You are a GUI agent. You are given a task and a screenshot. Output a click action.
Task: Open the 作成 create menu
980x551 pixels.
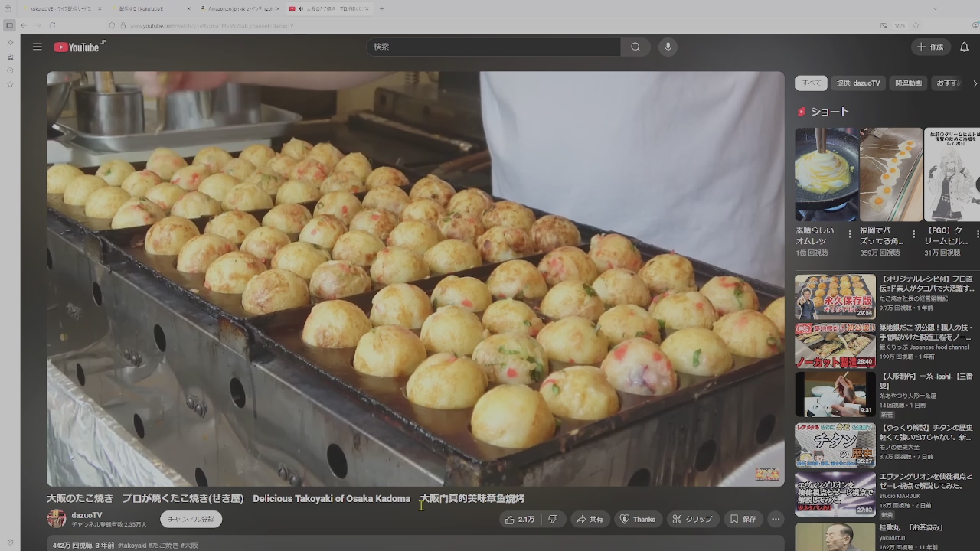pyautogui.click(x=929, y=47)
